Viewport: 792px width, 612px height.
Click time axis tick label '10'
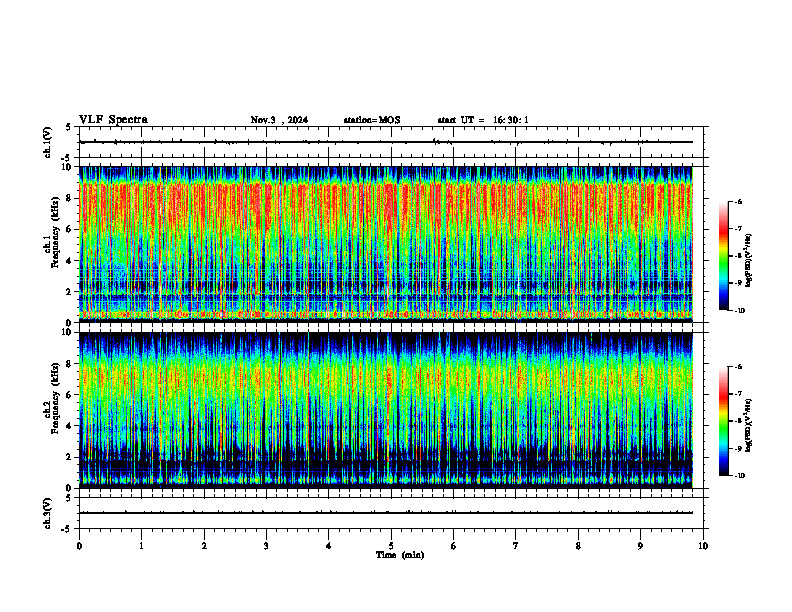pos(703,546)
